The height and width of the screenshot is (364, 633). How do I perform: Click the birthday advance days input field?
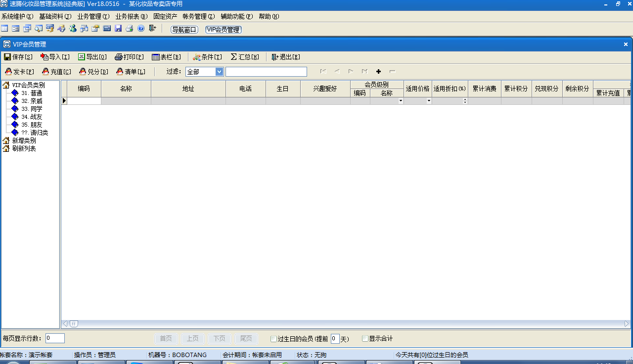click(335, 339)
